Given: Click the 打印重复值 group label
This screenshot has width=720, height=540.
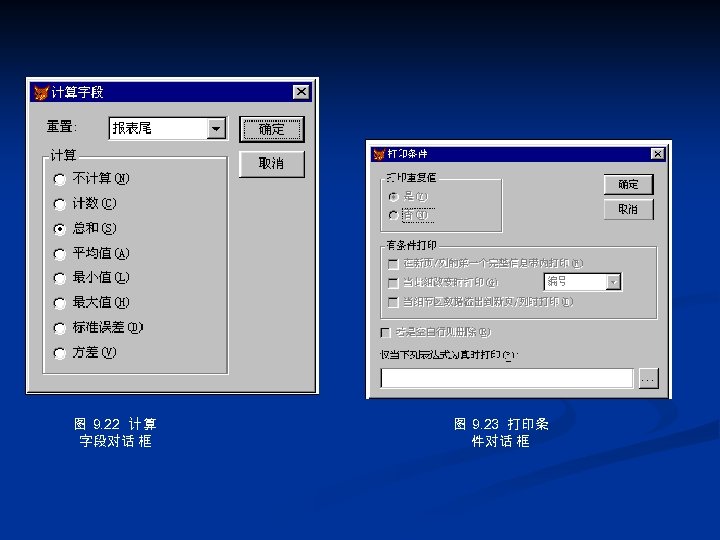Looking at the screenshot, I should click(x=411, y=178).
